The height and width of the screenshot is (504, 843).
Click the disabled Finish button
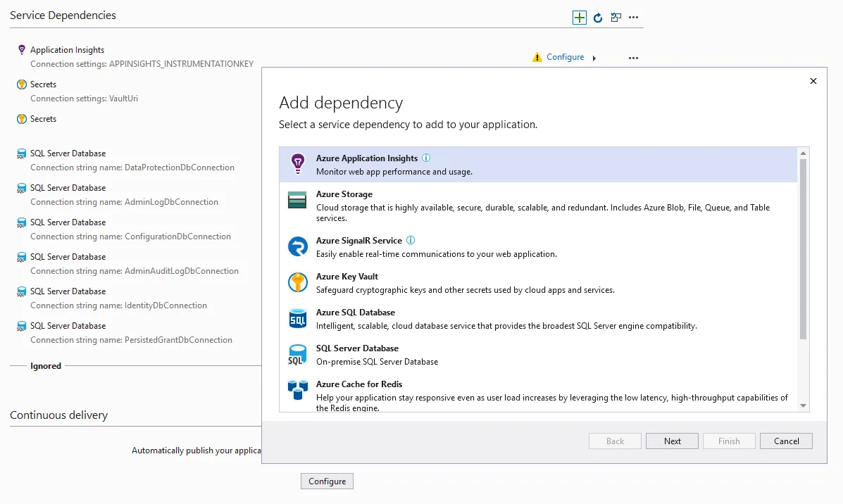pyautogui.click(x=729, y=441)
